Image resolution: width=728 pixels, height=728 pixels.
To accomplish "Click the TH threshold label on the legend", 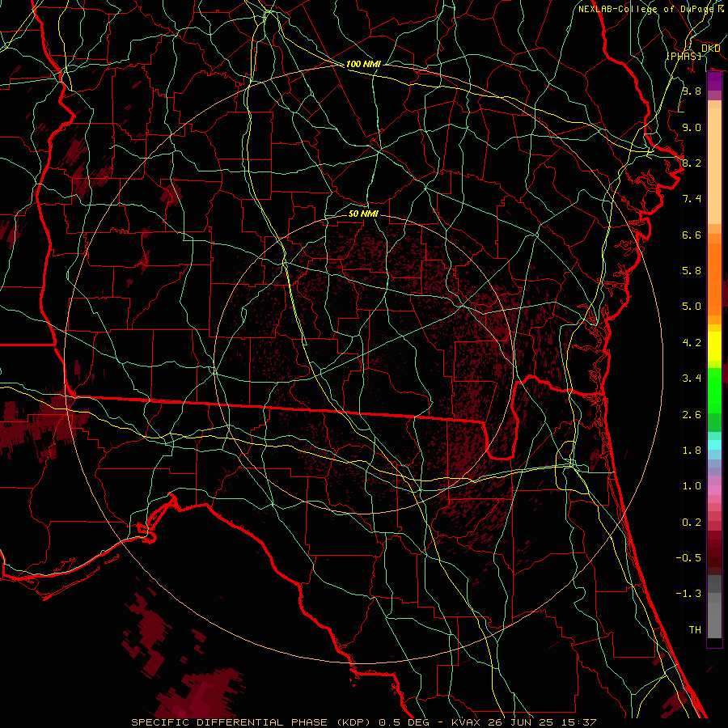I will click(x=695, y=630).
